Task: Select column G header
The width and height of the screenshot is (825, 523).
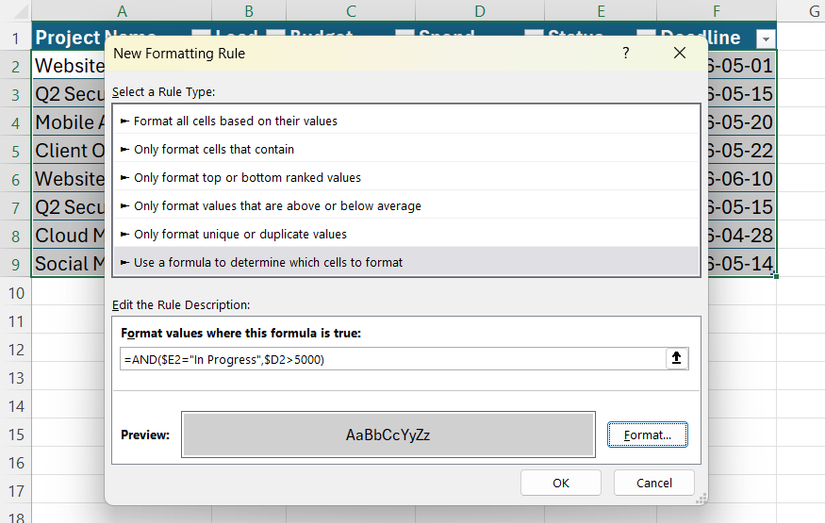Action: click(x=801, y=11)
